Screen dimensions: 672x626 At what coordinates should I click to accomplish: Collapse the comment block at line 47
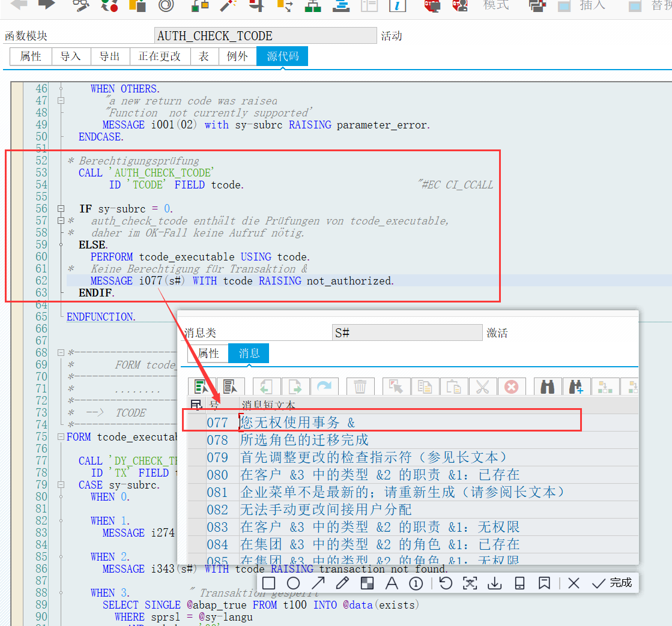[x=61, y=101]
